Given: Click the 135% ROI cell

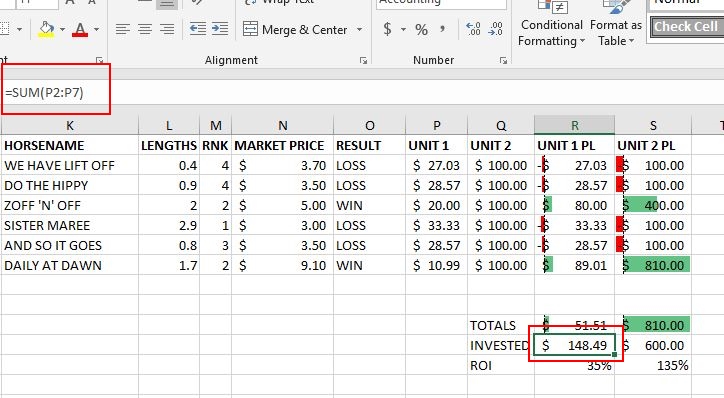Looking at the screenshot, I should 653,365.
